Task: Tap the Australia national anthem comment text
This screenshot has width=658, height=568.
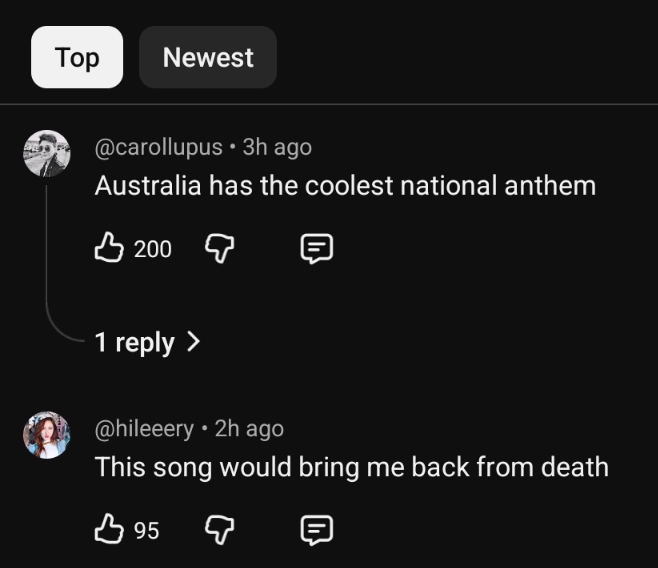Action: pyautogui.click(x=345, y=185)
